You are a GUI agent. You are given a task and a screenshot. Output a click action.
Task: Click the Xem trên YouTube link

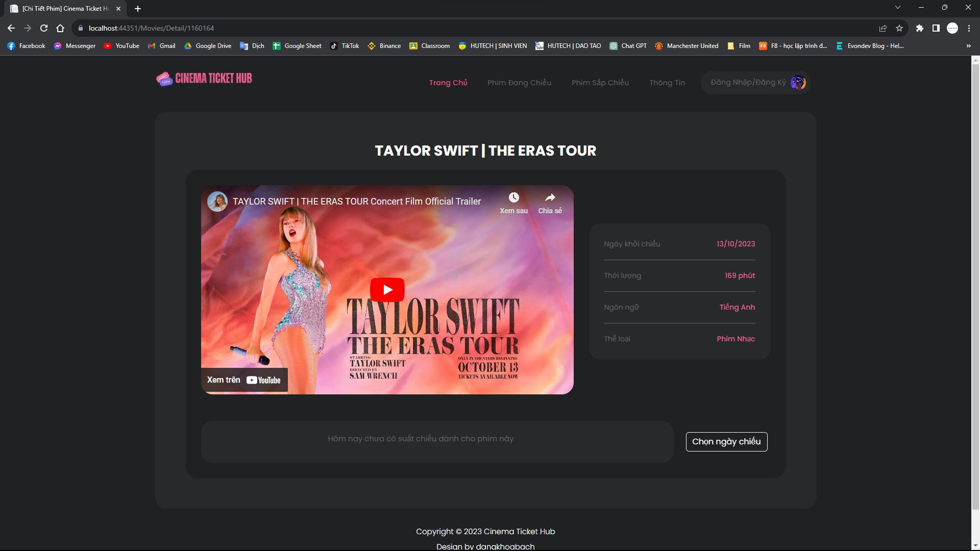[x=244, y=380]
